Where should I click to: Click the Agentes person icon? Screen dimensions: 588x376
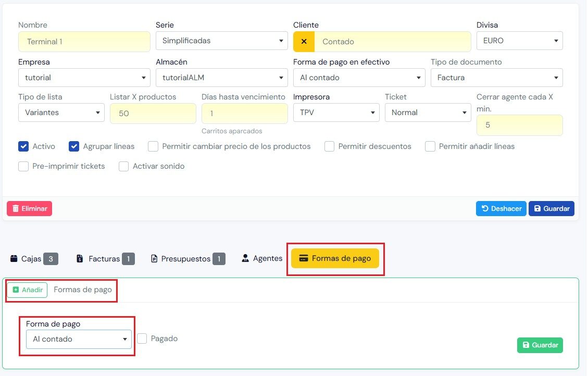245,258
